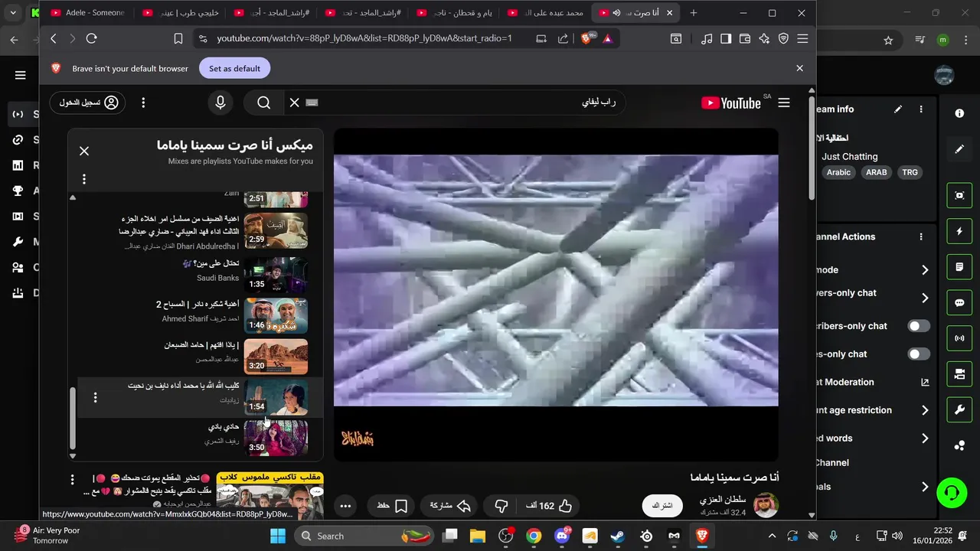
Task: Open mix playlist options three dots
Action: tap(84, 179)
